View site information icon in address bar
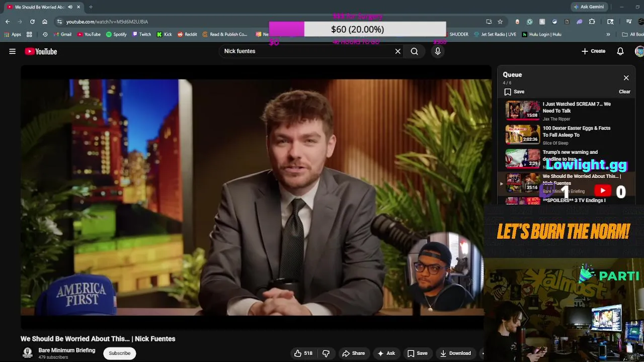 pos(59,22)
